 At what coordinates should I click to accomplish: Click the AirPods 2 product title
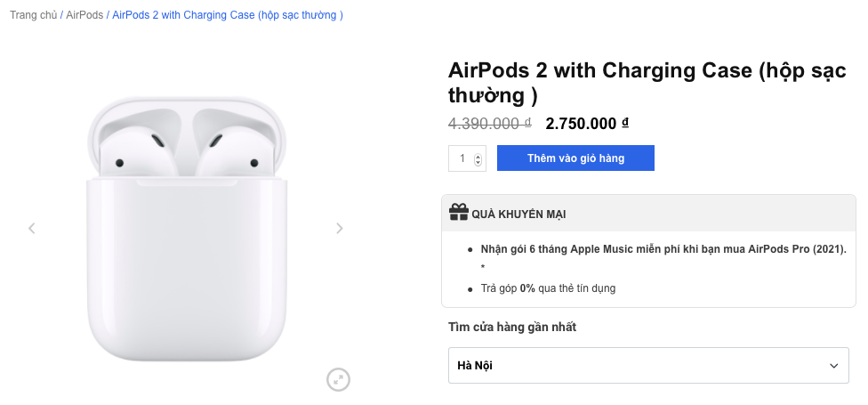tap(647, 83)
